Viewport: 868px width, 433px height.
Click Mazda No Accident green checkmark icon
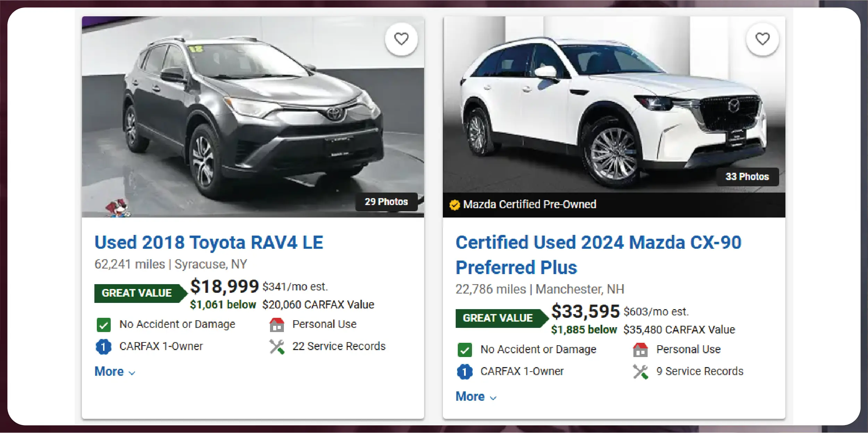[465, 350]
